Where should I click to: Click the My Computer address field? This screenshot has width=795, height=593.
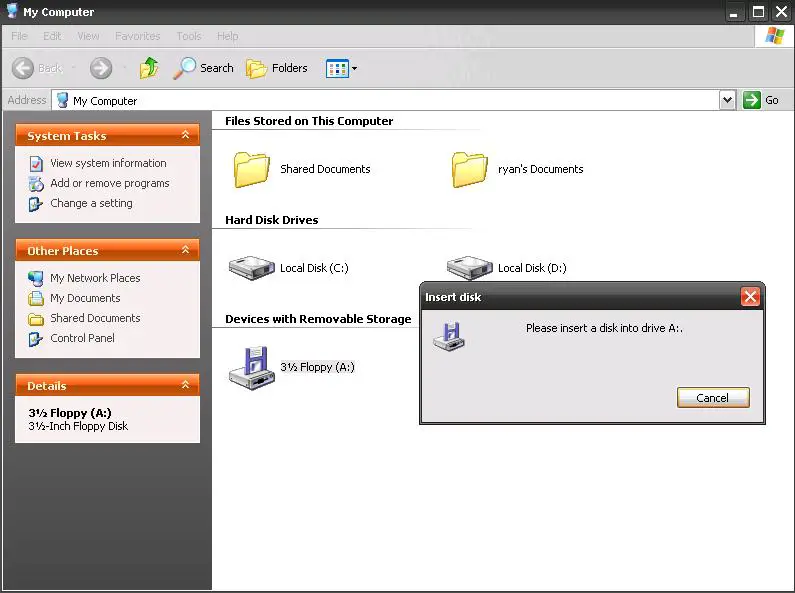(390, 100)
